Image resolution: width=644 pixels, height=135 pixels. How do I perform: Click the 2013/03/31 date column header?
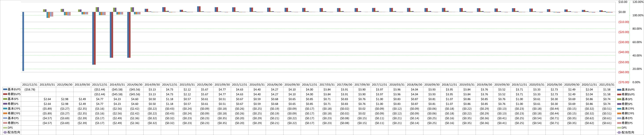pyautogui.click(x=47, y=85)
